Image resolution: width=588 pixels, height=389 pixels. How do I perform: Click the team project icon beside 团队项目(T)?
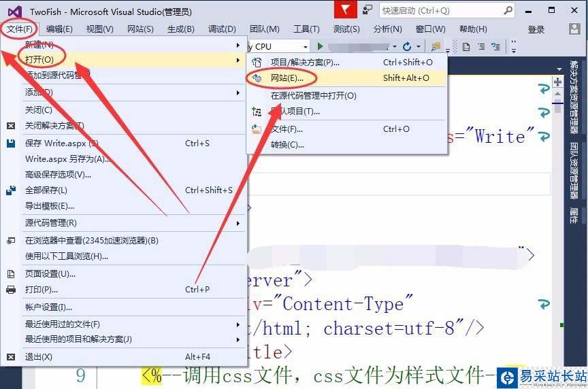click(x=257, y=112)
